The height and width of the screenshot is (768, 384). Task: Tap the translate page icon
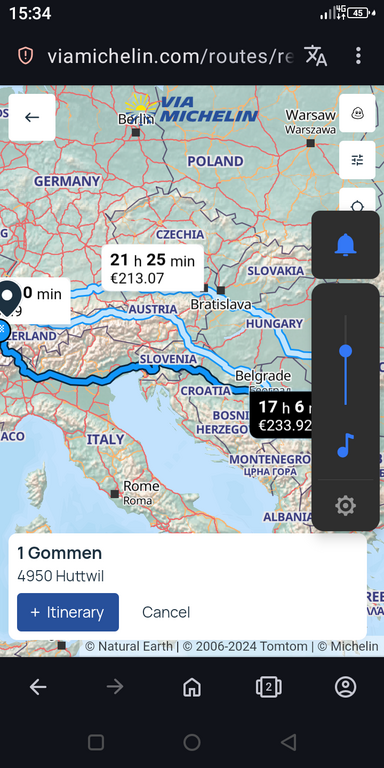(316, 56)
